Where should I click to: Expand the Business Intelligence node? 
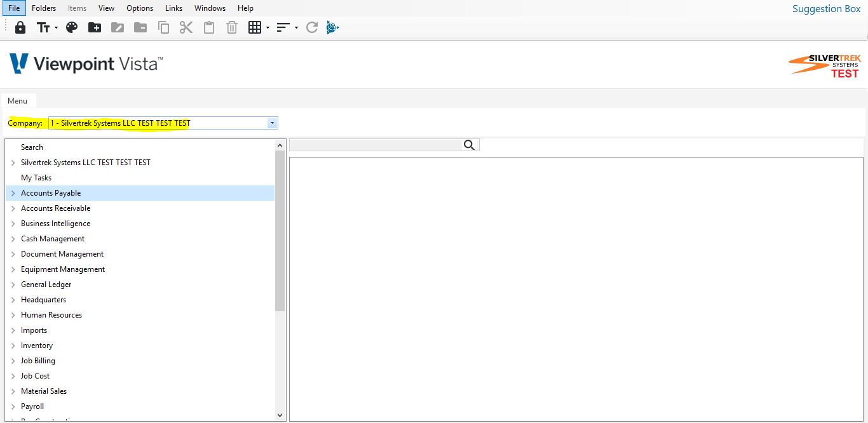click(13, 224)
